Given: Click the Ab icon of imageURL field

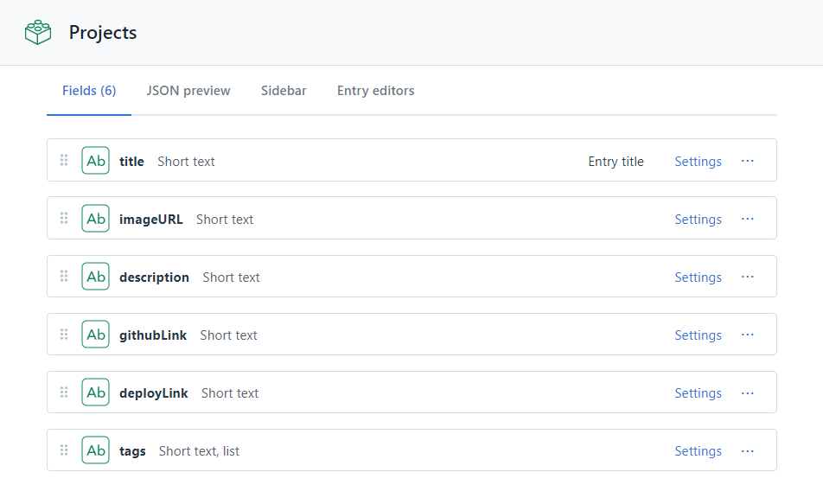Looking at the screenshot, I should pos(95,219).
